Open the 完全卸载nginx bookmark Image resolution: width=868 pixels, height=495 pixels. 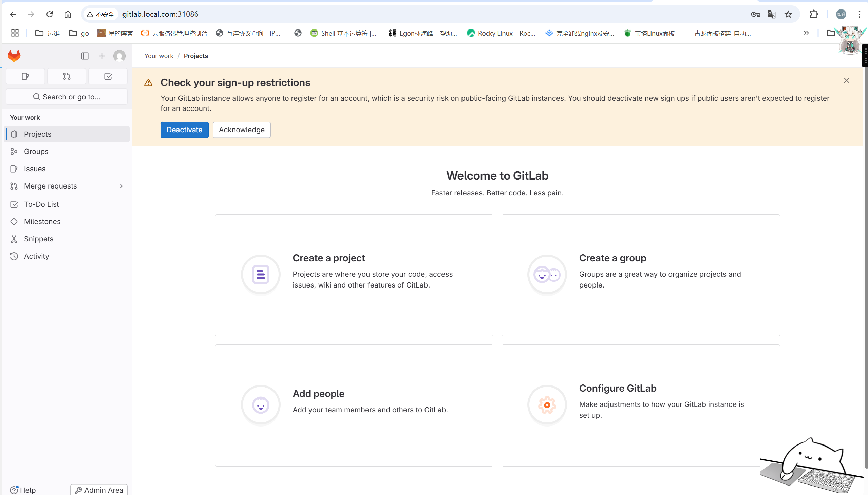coord(580,33)
